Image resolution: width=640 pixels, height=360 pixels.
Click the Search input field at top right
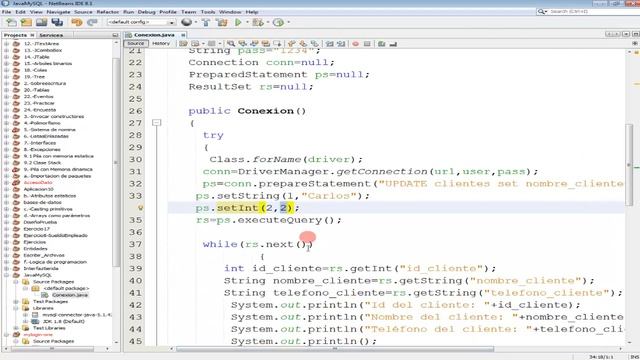pos(595,12)
